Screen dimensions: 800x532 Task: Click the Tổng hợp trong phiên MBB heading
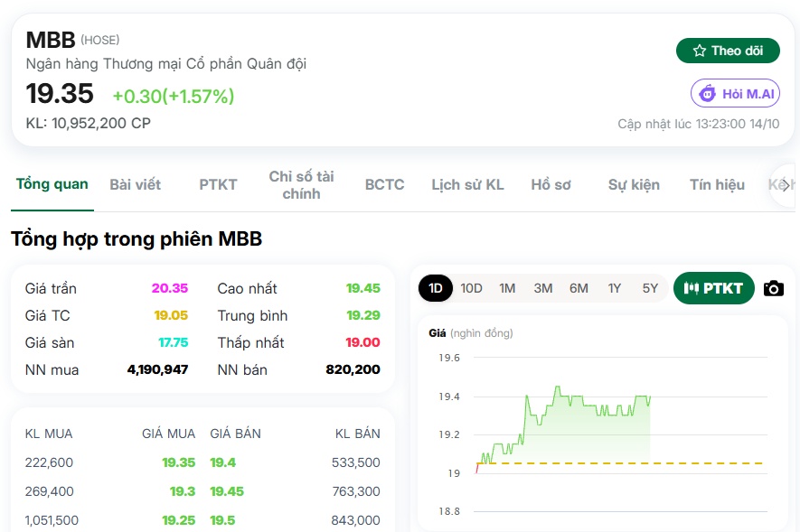[x=136, y=239]
